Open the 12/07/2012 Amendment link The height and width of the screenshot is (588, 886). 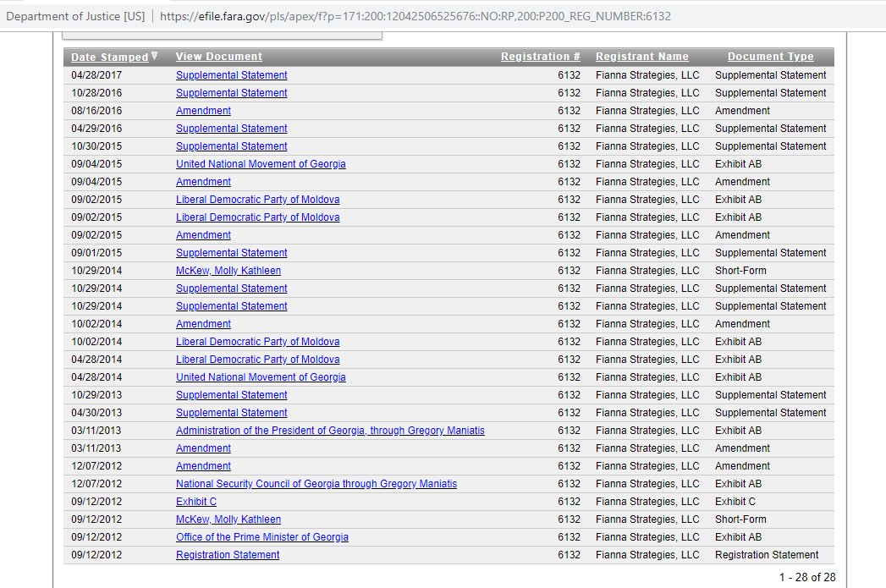tap(203, 466)
